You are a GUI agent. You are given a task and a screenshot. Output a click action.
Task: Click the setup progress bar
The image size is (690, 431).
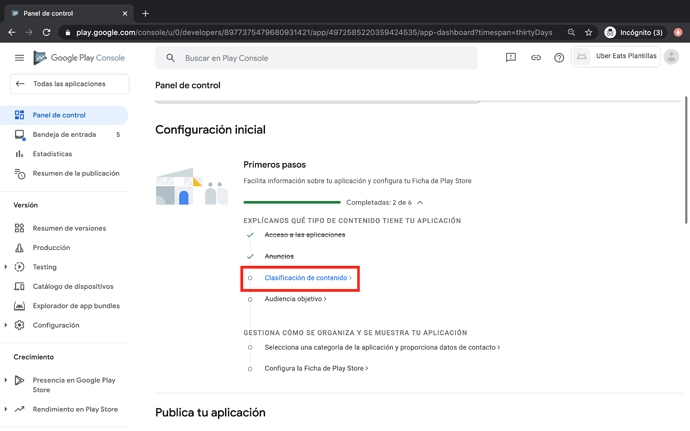click(292, 203)
